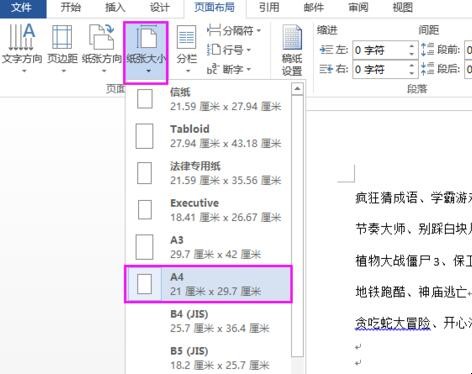Switch to the Mailings (邮件) tab
Image resolution: width=472 pixels, height=374 pixels.
[314, 8]
